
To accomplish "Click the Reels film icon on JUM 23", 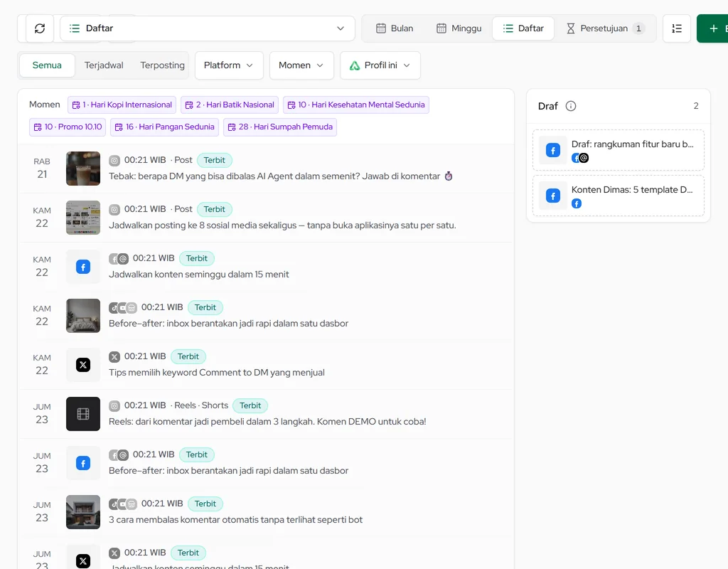I will (83, 414).
